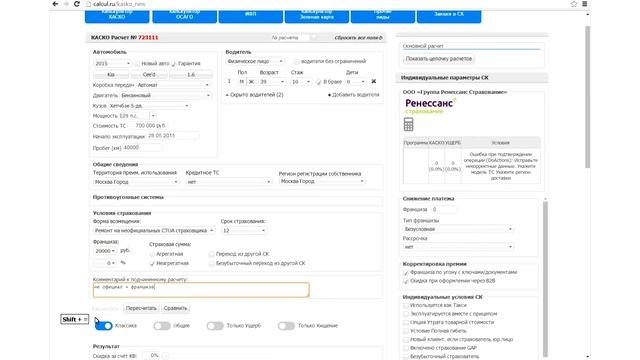Toggle Безубыточный переход из другой СК

(211, 264)
